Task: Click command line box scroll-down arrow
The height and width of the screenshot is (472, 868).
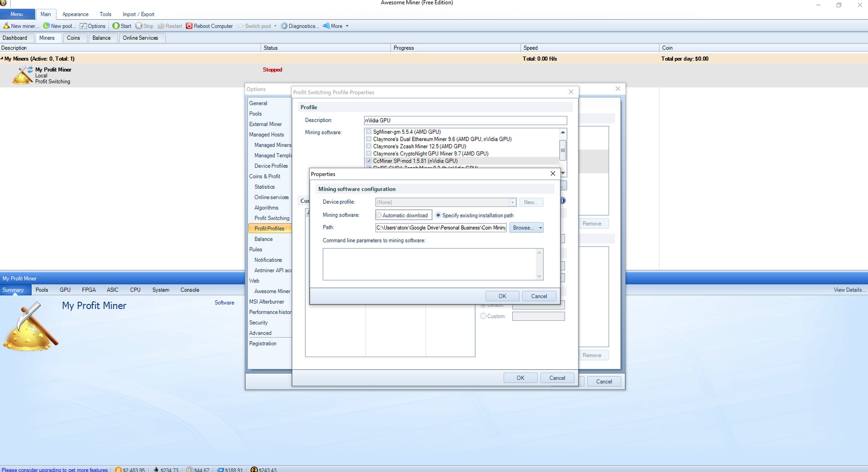Action: click(539, 276)
